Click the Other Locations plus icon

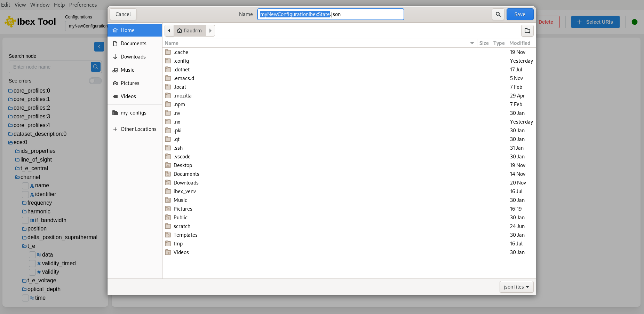[x=115, y=129]
